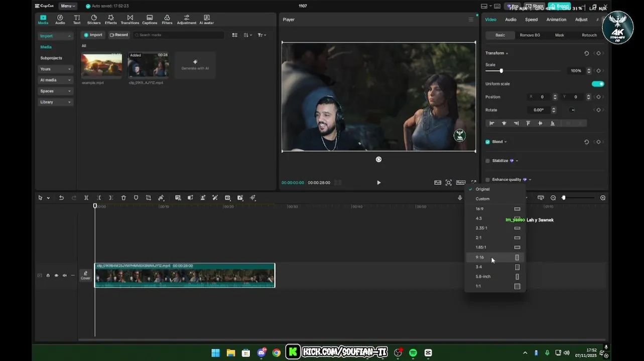Uncheck the Blend checkbox

click(x=487, y=142)
